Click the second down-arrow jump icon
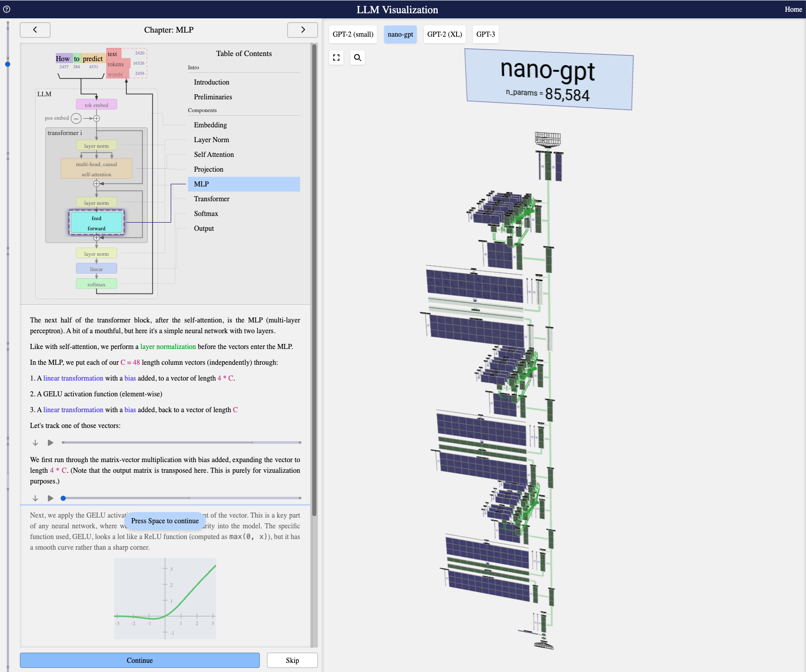Screen dimensions: 806x672 click(x=35, y=498)
